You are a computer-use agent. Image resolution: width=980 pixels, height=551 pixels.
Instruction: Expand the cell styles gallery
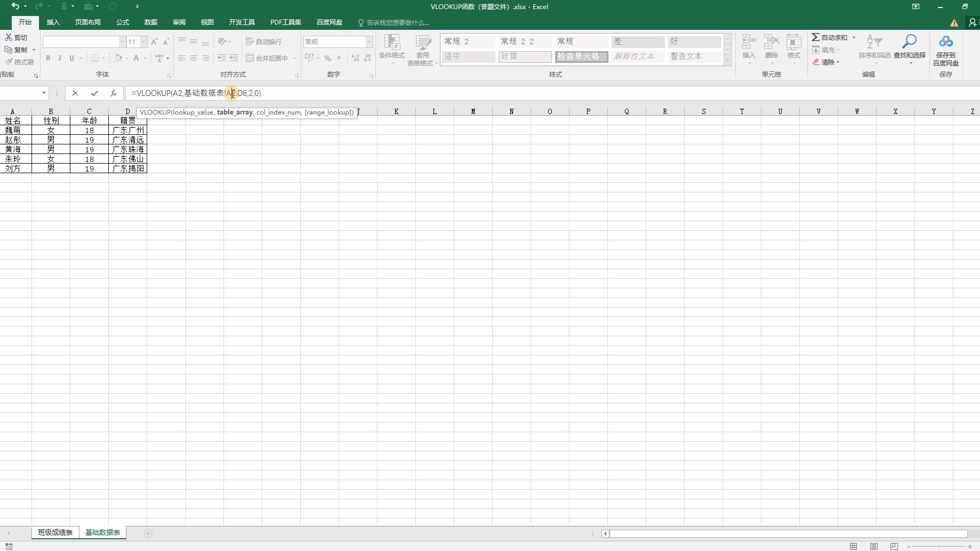pos(727,60)
